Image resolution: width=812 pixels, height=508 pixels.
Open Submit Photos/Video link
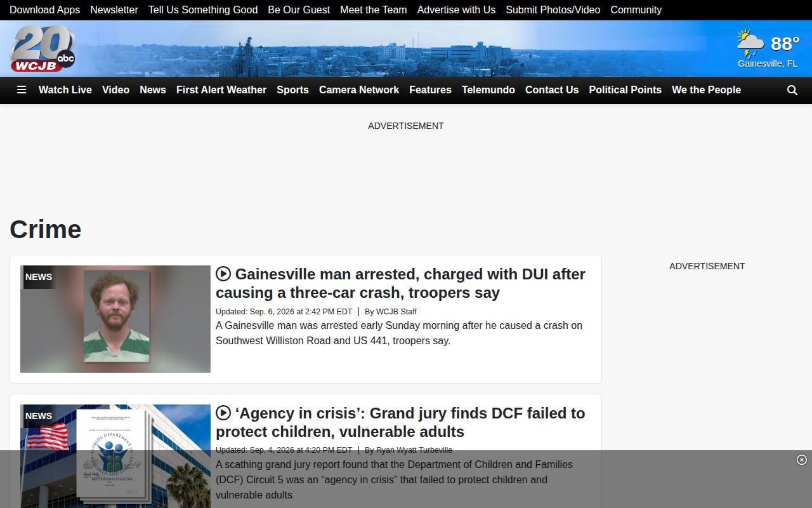(x=553, y=10)
